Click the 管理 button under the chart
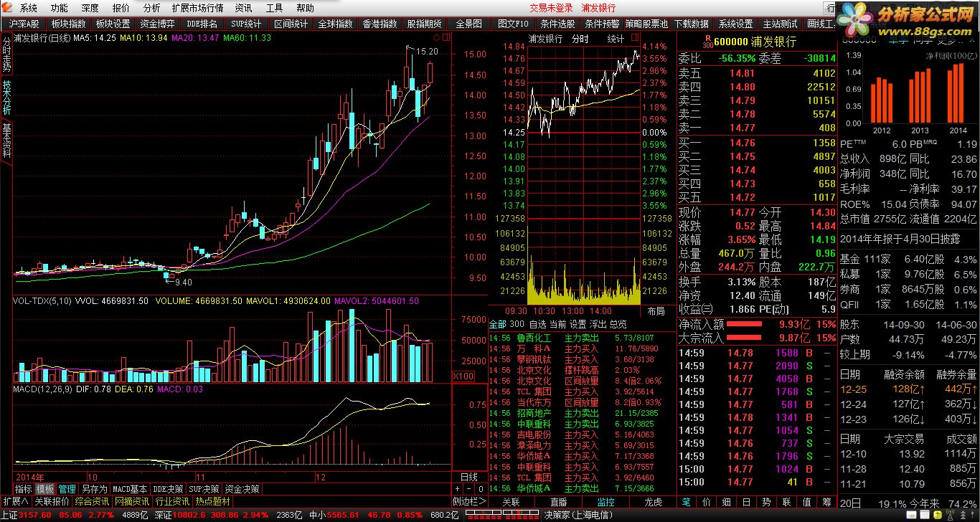 (67, 489)
